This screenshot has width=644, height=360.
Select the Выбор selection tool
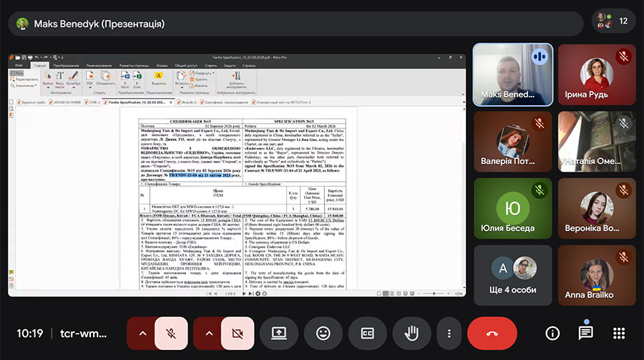pos(48,79)
